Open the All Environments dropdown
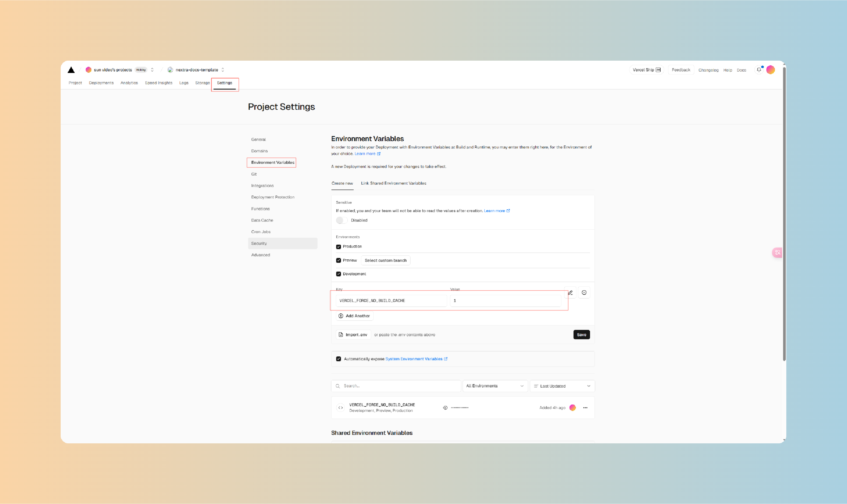Image resolution: width=847 pixels, height=504 pixels. [x=495, y=386]
